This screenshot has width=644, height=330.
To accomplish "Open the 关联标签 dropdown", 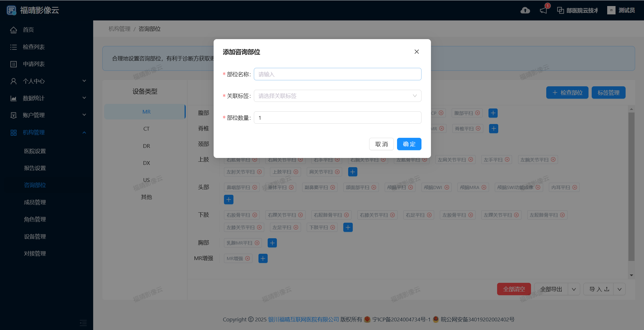I will 337,96.
